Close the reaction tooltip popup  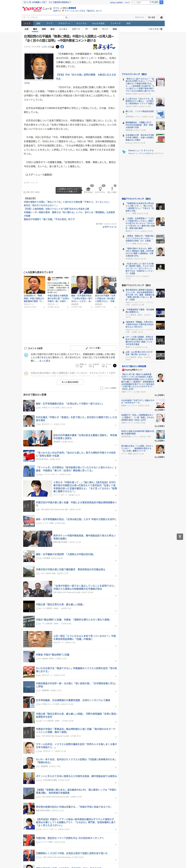(x=80, y=189)
